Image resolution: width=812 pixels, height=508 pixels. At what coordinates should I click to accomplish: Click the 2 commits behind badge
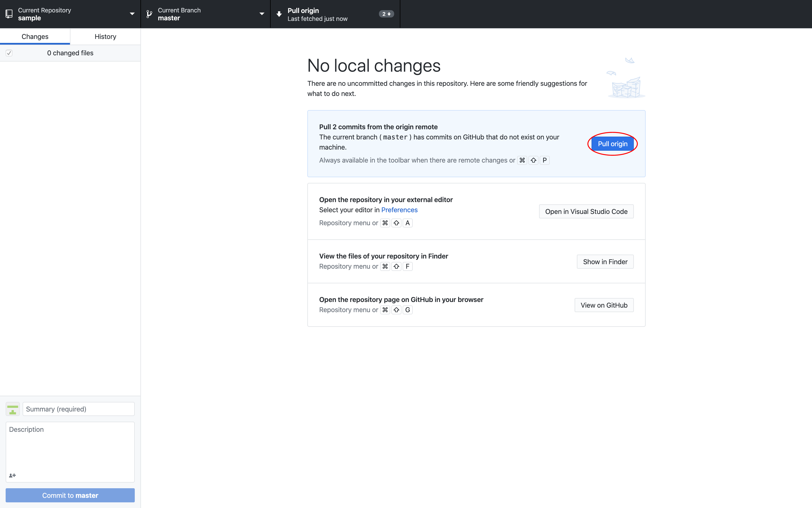[386, 14]
